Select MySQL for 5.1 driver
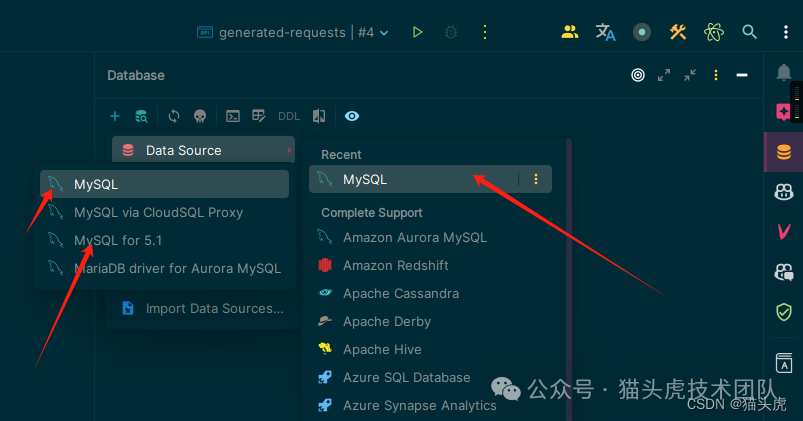803x421 pixels. click(x=164, y=240)
